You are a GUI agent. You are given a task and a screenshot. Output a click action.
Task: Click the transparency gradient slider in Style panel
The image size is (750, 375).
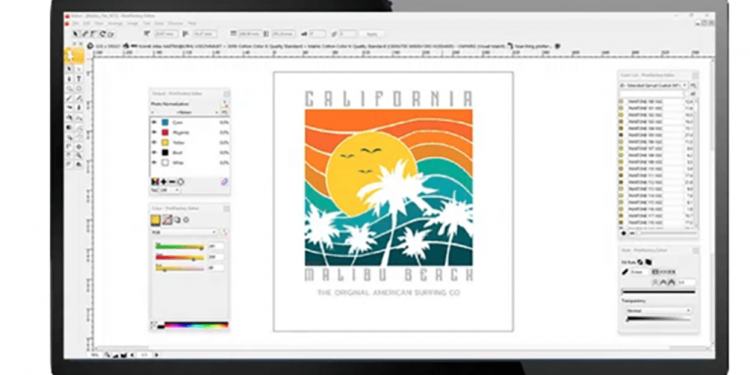tap(659, 319)
